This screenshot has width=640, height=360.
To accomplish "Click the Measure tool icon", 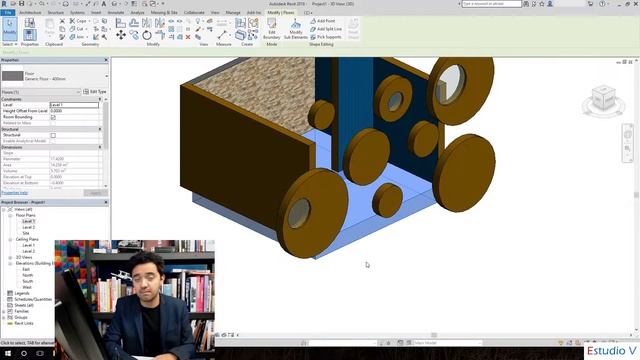I will click(223, 36).
